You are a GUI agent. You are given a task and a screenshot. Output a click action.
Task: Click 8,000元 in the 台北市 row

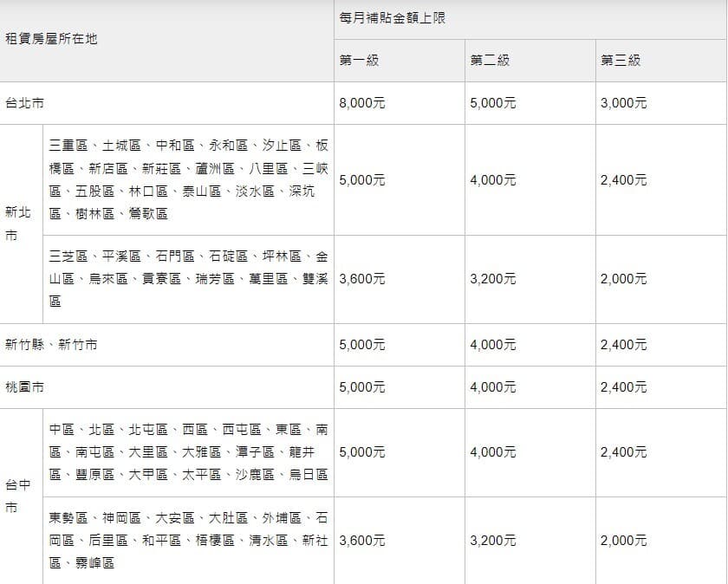tap(362, 103)
